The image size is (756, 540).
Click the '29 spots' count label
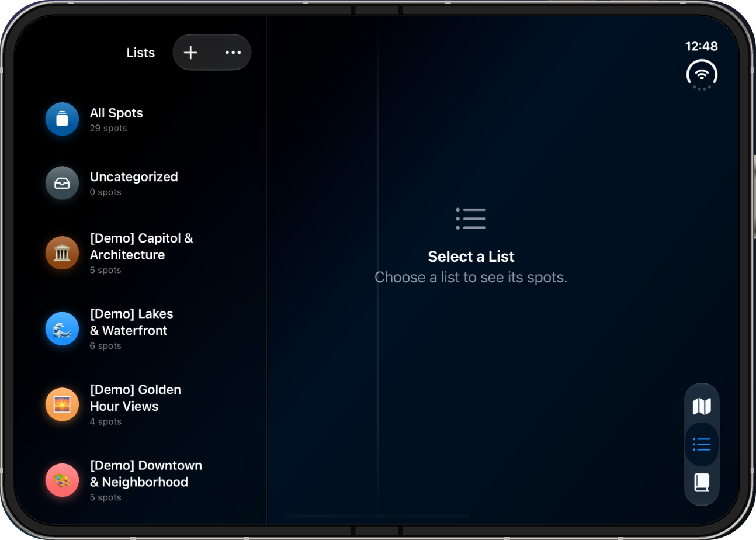pos(108,128)
